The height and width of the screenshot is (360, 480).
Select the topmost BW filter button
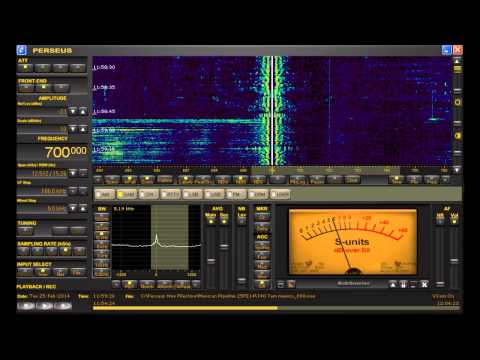click(102, 217)
